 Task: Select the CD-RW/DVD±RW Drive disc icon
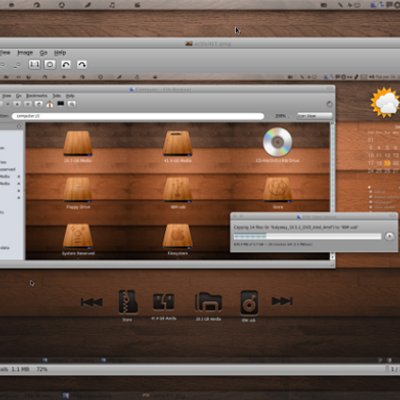click(x=277, y=142)
